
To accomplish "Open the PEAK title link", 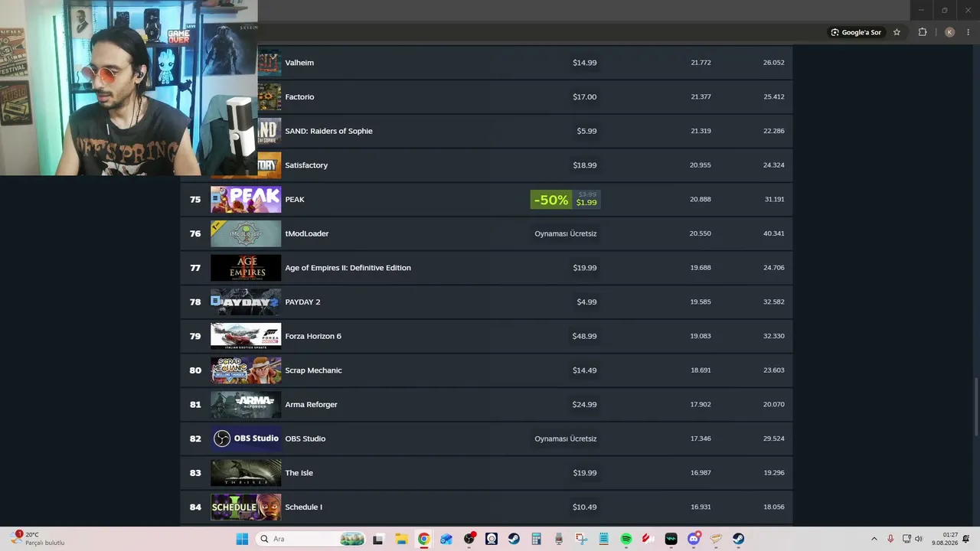I will 295,200.
